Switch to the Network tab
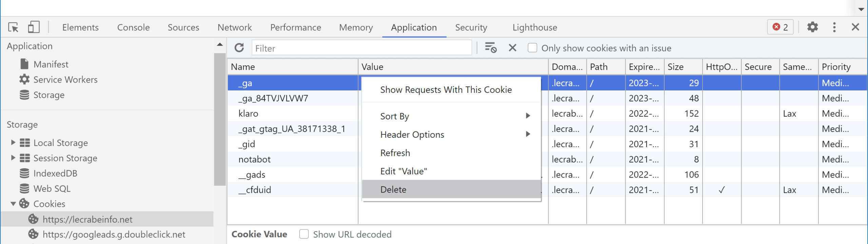 (235, 27)
